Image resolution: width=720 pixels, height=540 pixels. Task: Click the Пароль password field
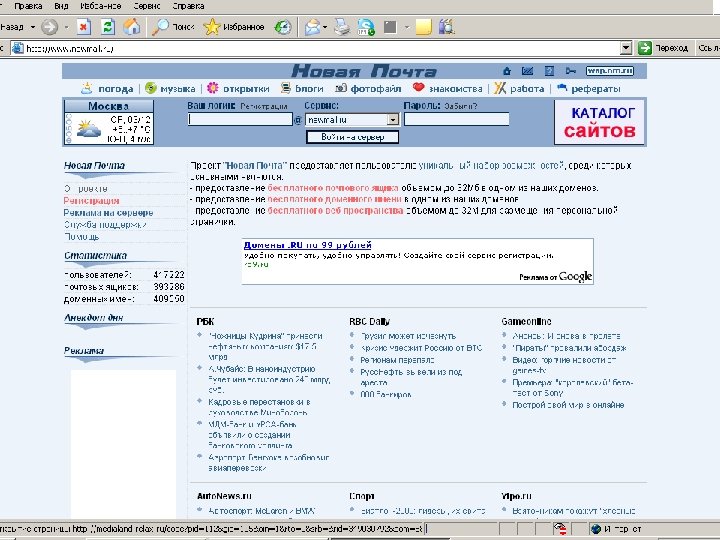pos(456,119)
